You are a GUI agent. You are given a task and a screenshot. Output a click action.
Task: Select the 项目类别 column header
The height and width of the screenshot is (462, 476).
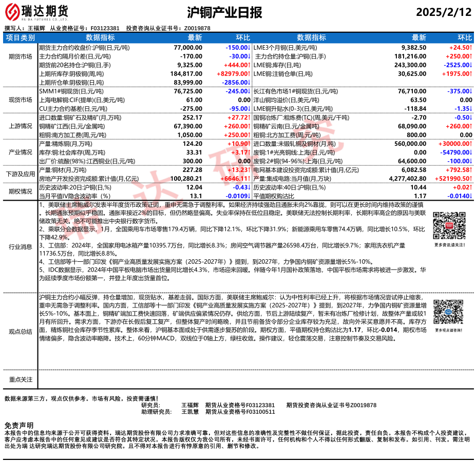(x=21, y=37)
